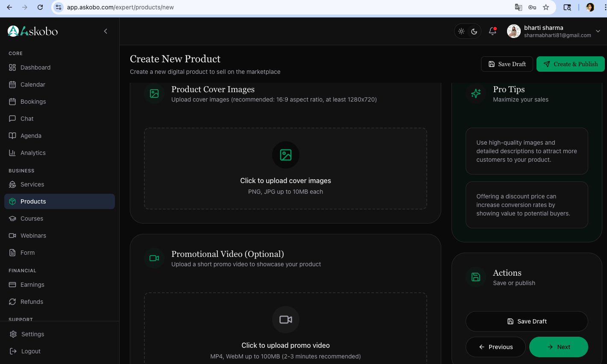Open the Dashboard from the sidebar
Screen dimensions: 607x364
(x=35, y=67)
